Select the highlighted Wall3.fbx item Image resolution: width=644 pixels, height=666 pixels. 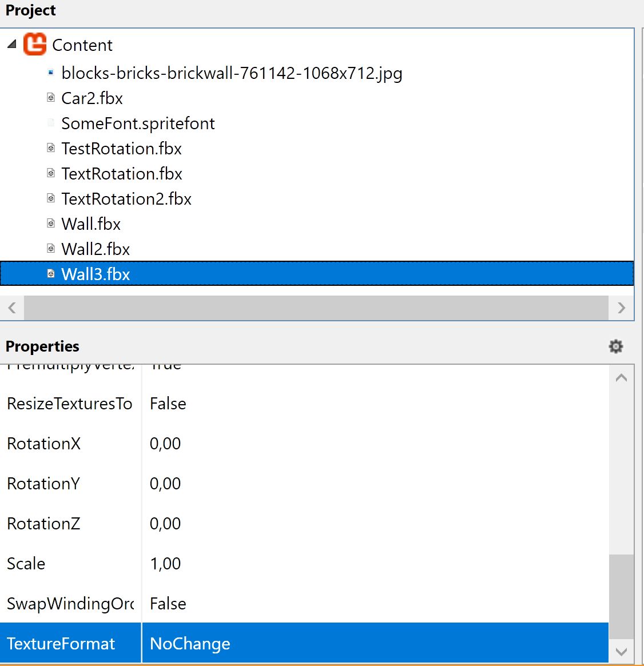(317, 273)
